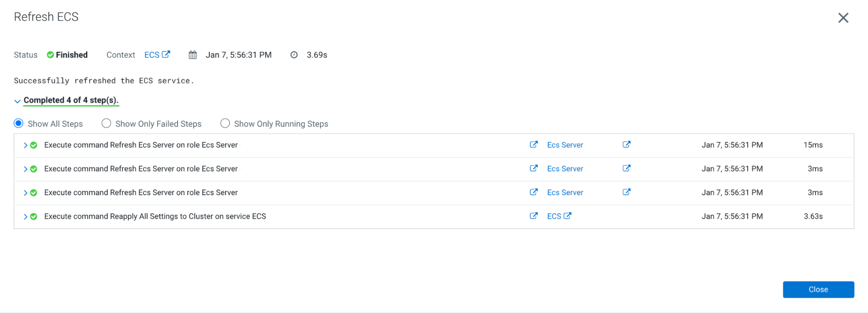
Task: Open external link icon for Reapply All Settings step
Action: point(534,216)
